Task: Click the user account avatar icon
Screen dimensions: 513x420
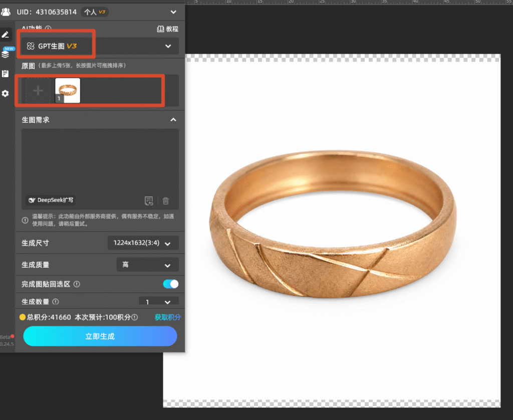Action: click(x=6, y=12)
